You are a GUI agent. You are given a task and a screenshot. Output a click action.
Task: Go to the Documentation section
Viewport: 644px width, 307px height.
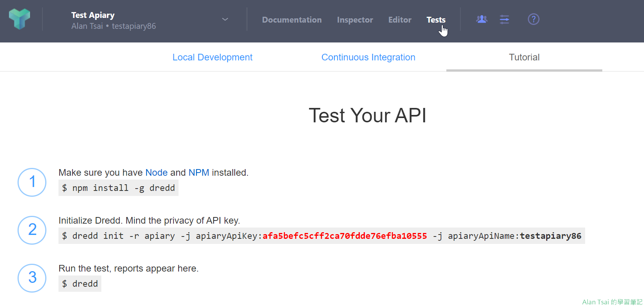[x=292, y=20]
